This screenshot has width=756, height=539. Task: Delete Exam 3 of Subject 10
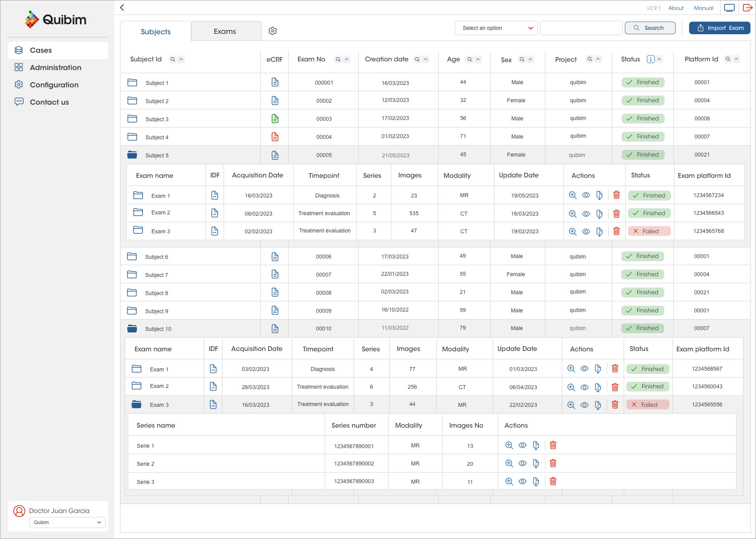(x=615, y=404)
